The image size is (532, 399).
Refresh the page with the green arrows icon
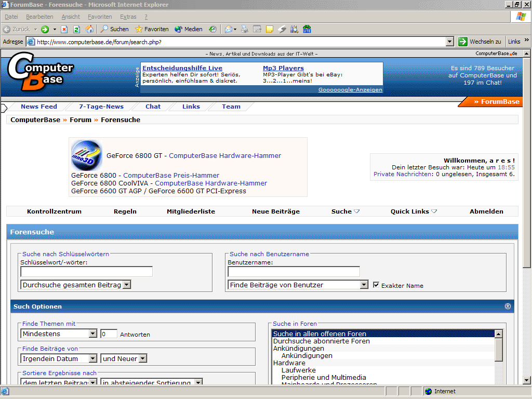tap(77, 29)
